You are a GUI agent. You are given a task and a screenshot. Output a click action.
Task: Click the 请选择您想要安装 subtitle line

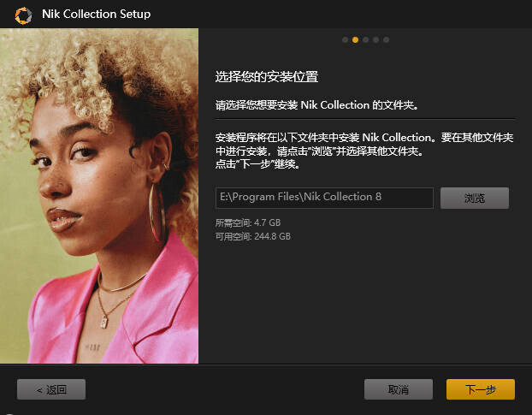click(317, 105)
